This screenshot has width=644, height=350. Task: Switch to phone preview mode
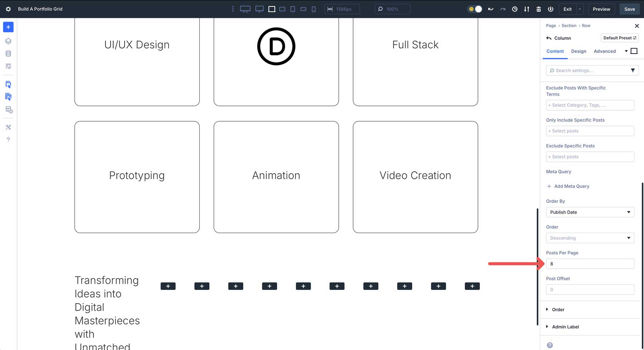pos(313,9)
